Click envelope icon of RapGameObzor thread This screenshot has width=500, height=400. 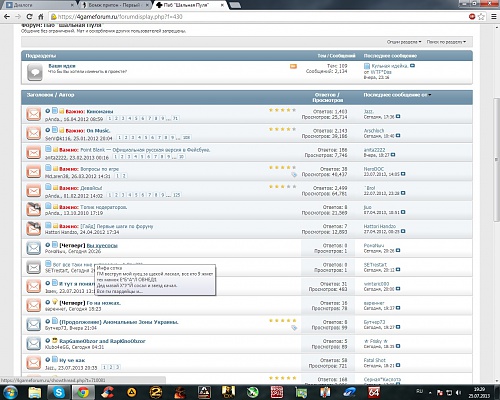34,344
